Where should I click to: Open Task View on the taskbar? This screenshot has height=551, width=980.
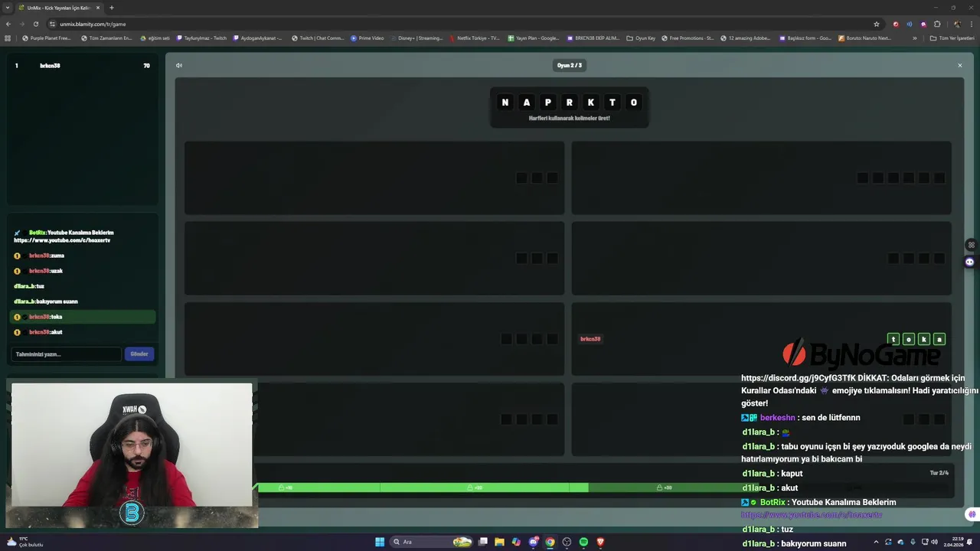[482, 542]
